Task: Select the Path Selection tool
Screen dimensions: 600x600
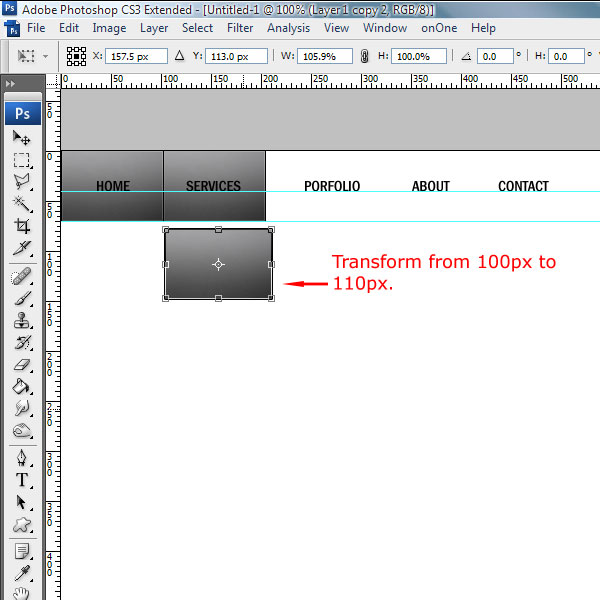Action: click(x=21, y=502)
